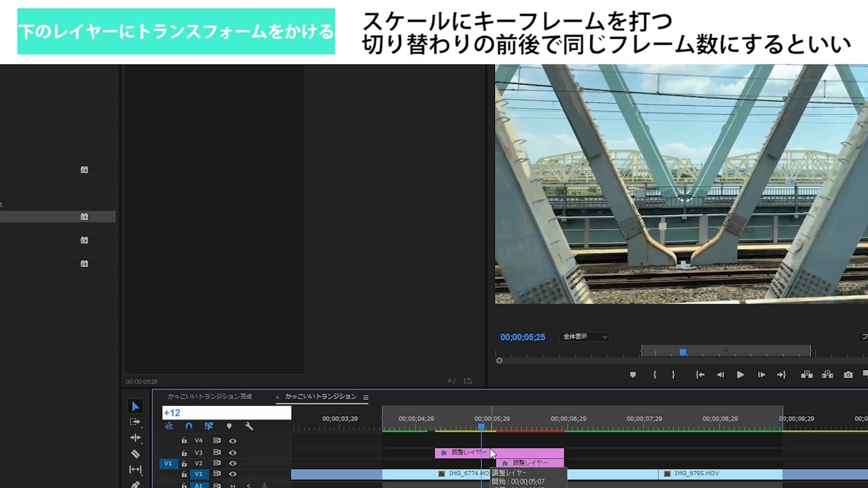868x488 pixels.
Task: Click Lift button in program monitor
Action: pyautogui.click(x=806, y=375)
